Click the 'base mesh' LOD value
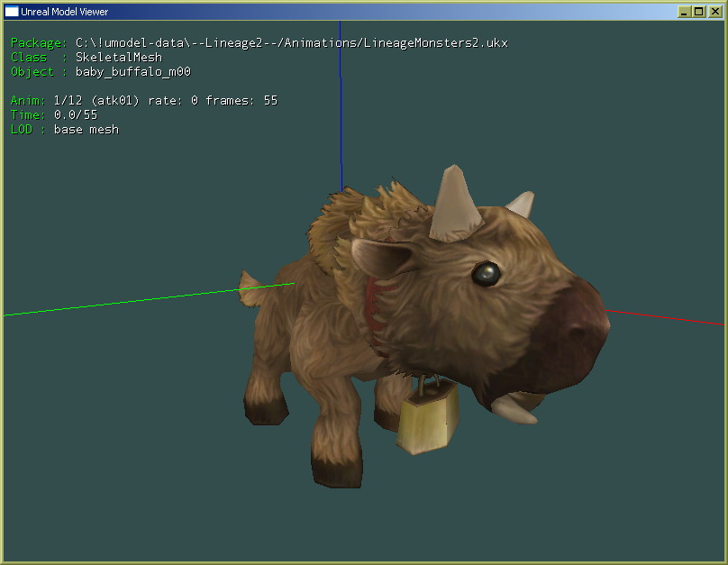 pos(86,130)
